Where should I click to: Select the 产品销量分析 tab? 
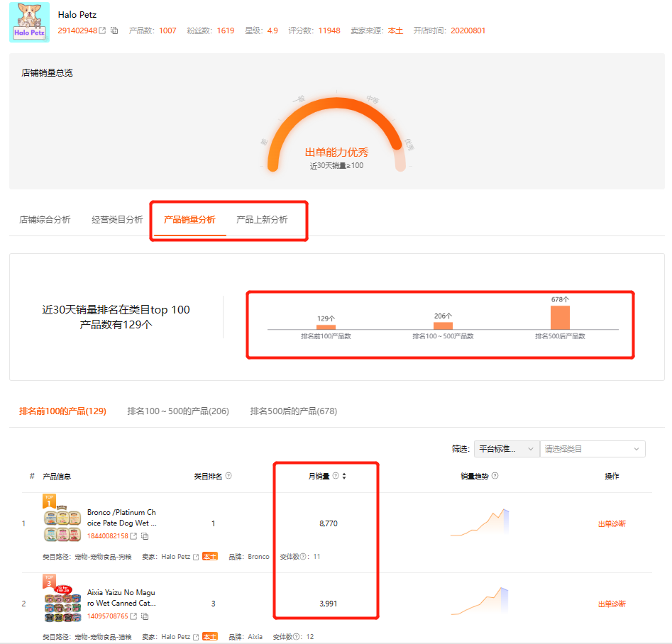[x=189, y=219]
